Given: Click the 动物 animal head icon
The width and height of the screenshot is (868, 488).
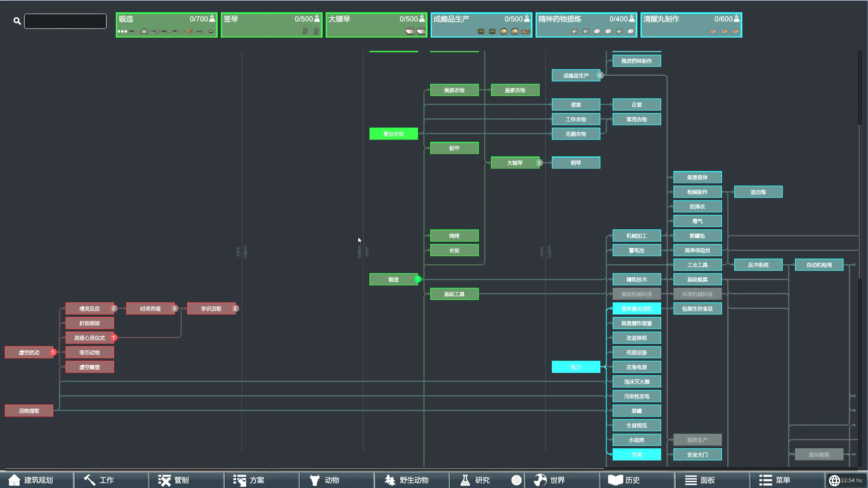Looking at the screenshot, I should click(x=314, y=480).
